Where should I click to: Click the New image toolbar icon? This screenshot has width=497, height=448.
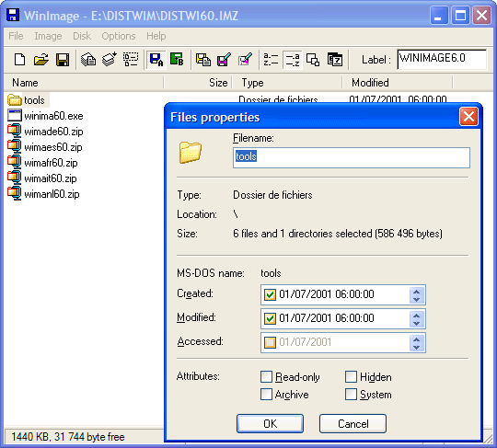pyautogui.click(x=19, y=60)
